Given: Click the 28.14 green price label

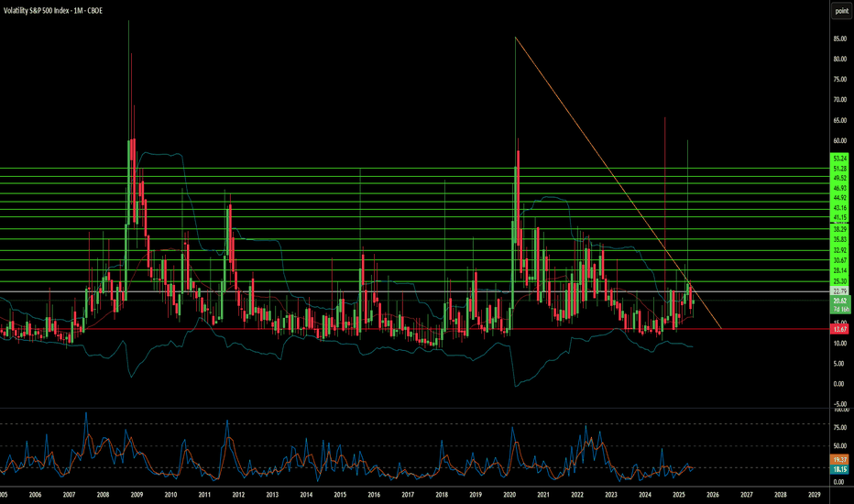Looking at the screenshot, I should coord(840,270).
